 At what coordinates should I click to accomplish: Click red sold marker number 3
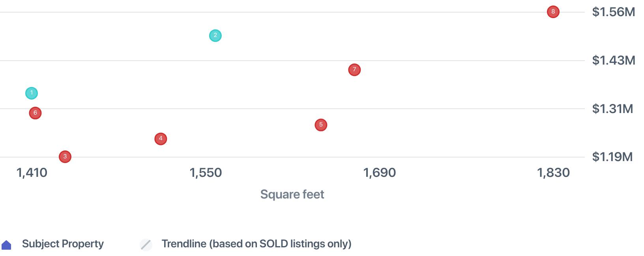pos(65,157)
